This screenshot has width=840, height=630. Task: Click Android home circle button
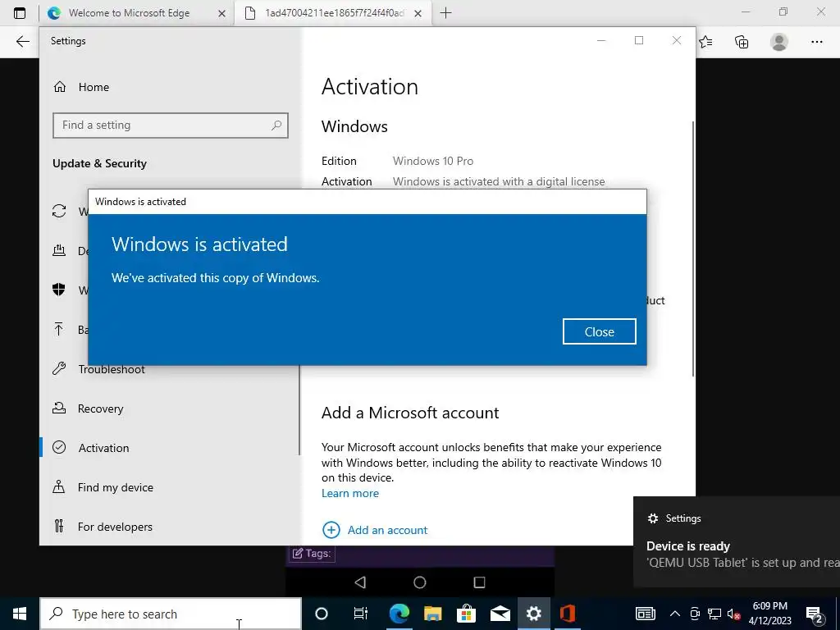pos(419,582)
